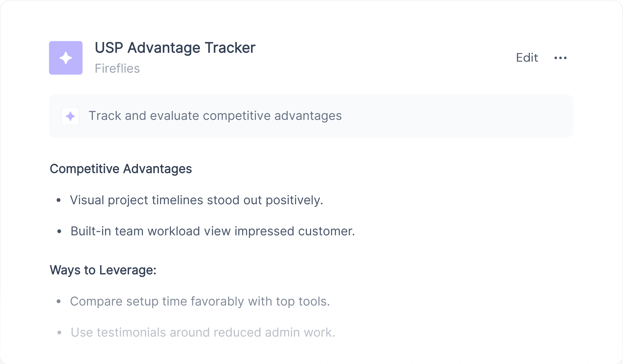This screenshot has width=623, height=364.
Task: Click the Edit button
Action: 527,58
